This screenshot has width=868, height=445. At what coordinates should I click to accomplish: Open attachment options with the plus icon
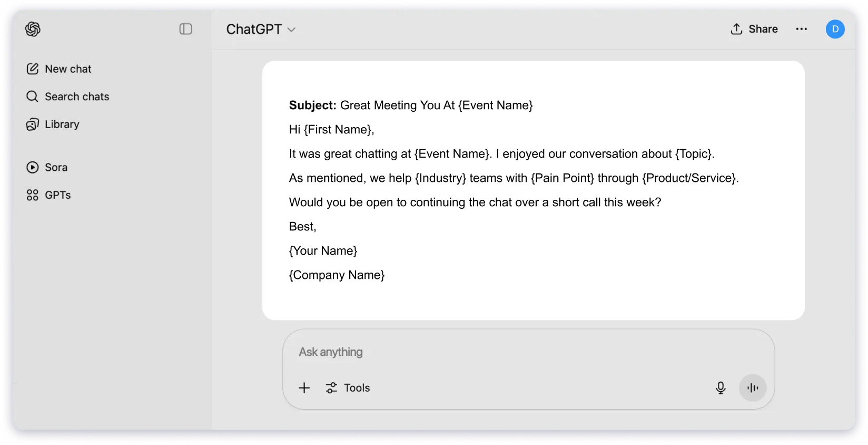pyautogui.click(x=304, y=388)
